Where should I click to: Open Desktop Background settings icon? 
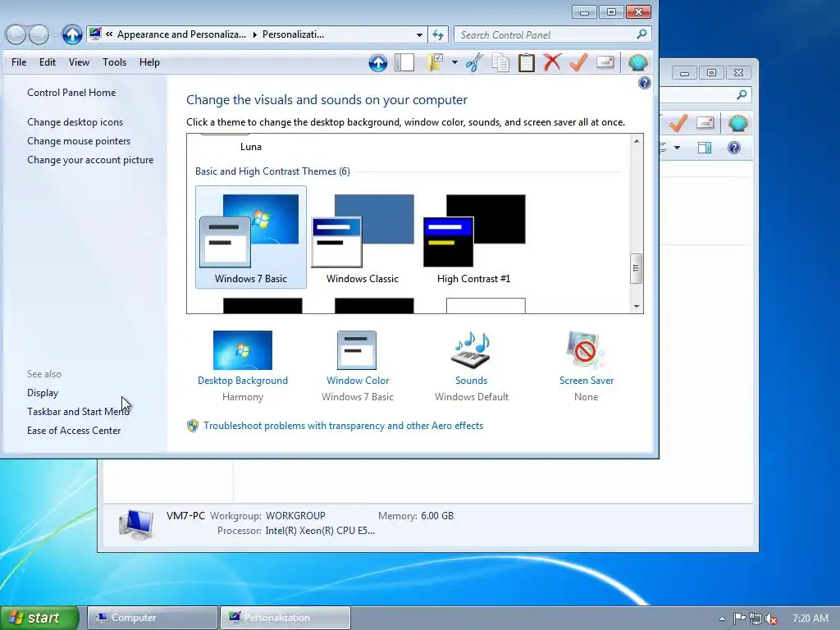pyautogui.click(x=243, y=350)
